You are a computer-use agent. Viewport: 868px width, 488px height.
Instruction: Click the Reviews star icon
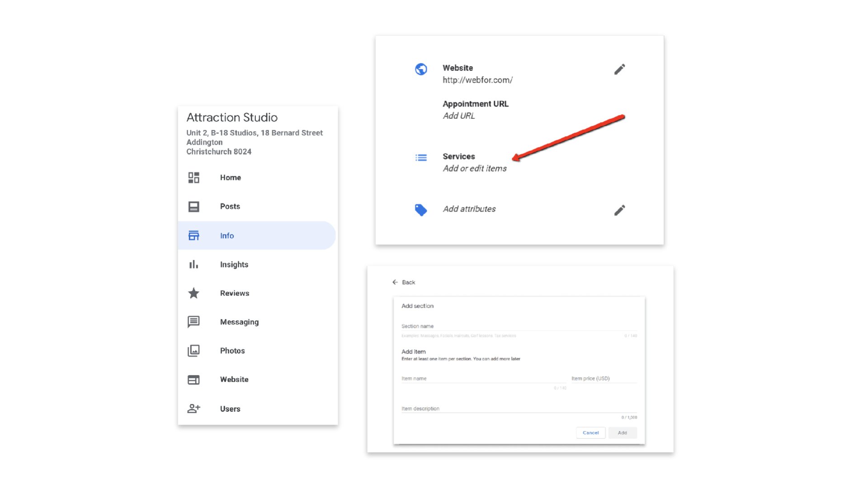(193, 293)
